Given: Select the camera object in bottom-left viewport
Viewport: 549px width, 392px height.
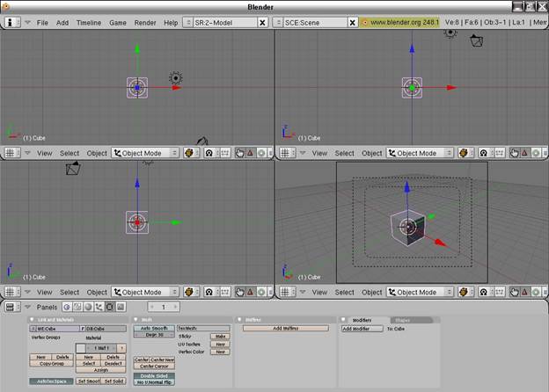Looking at the screenshot, I should click(73, 167).
